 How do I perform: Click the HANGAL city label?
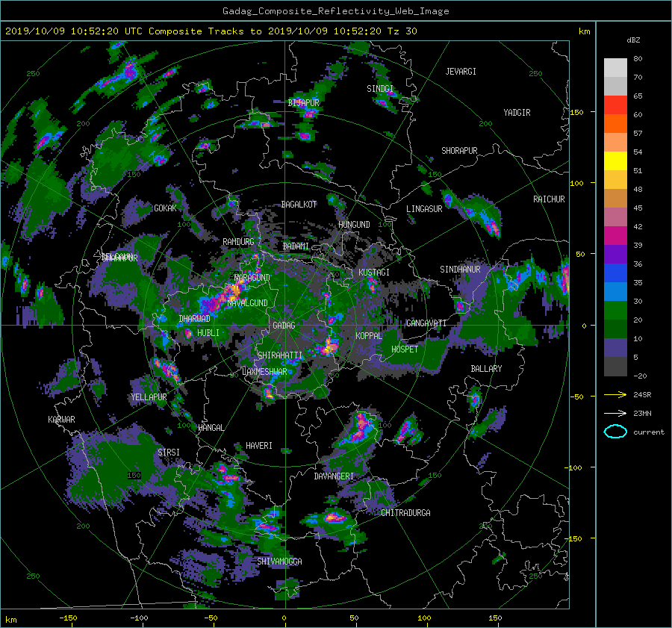point(211,428)
